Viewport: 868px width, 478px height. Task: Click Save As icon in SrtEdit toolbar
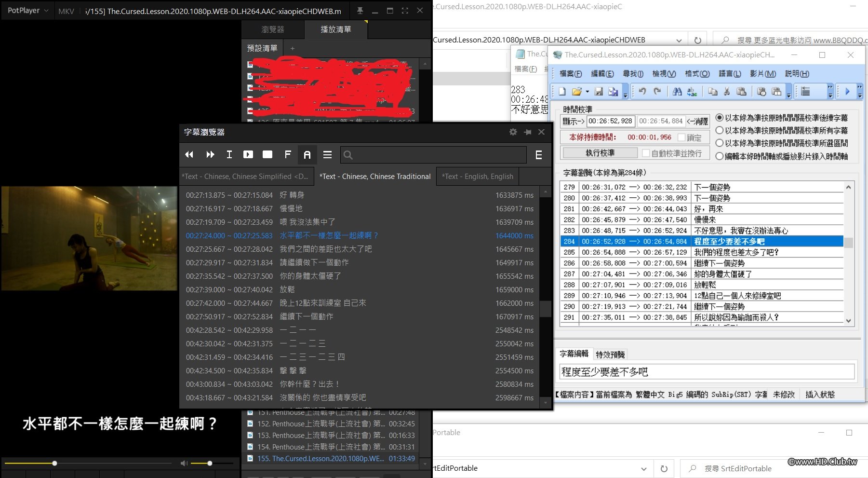coord(613,91)
